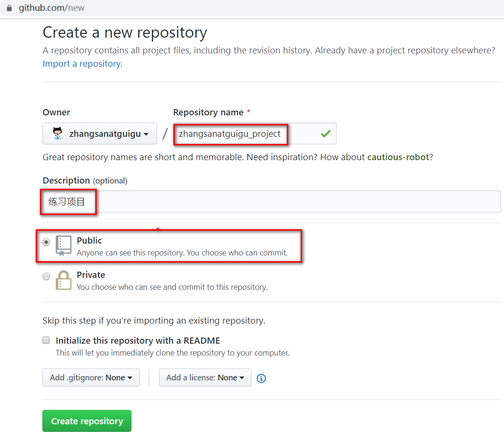Select the Private radio button
Image resolution: width=504 pixels, height=439 pixels.
46,276
